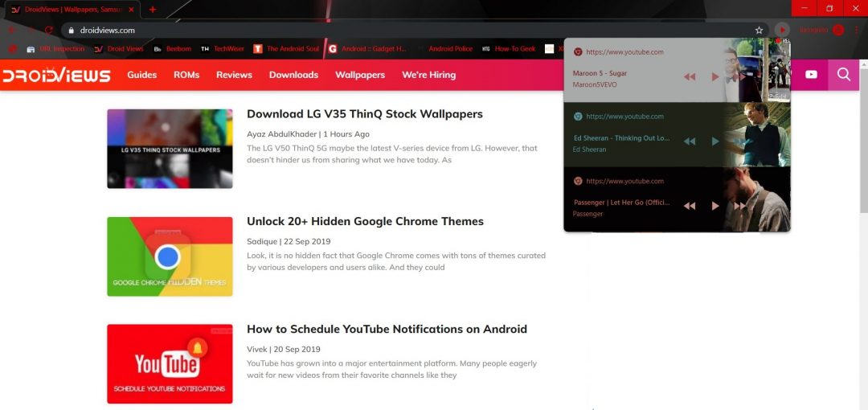Click the DroidViews site logo
The height and width of the screenshot is (410, 868).
click(x=56, y=75)
